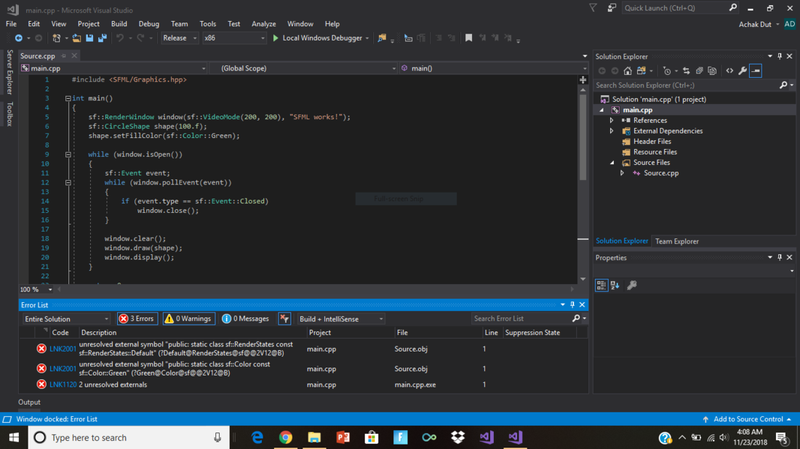
Task: Click the notifications flag icon in title bar
Action: click(x=593, y=8)
